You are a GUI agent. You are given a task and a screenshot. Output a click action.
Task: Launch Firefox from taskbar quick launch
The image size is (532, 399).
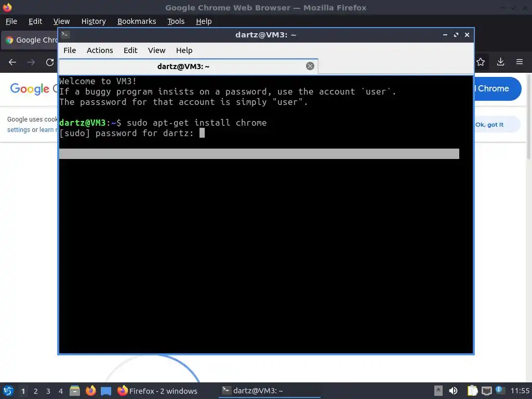pos(90,391)
